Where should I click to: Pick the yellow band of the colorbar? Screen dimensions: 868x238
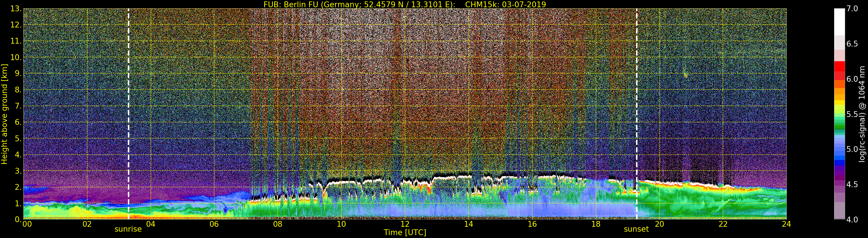[839, 103]
